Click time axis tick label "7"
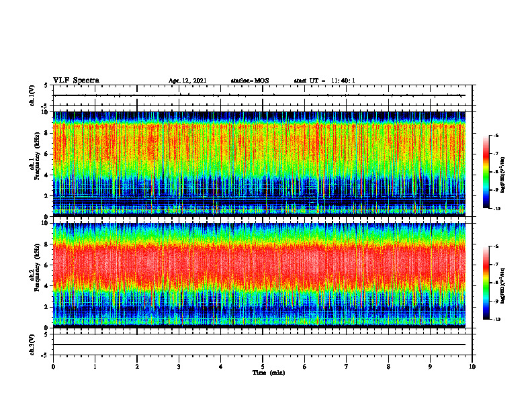The height and width of the screenshot is (411, 532). pyautogui.click(x=347, y=367)
